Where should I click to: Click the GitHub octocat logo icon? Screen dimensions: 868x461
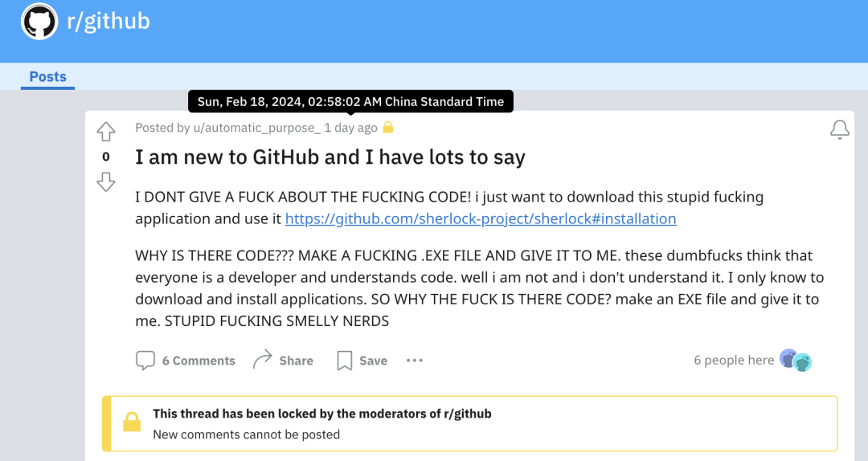pos(39,22)
